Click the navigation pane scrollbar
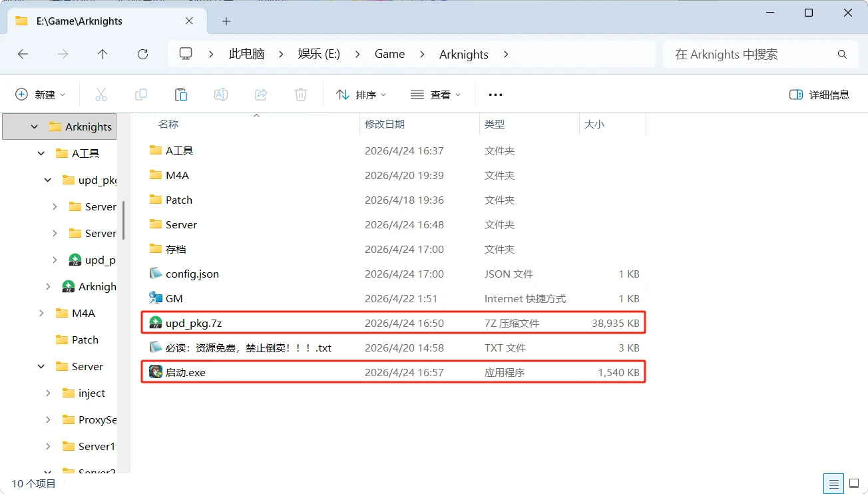The height and width of the screenshot is (494, 868). coord(124,220)
